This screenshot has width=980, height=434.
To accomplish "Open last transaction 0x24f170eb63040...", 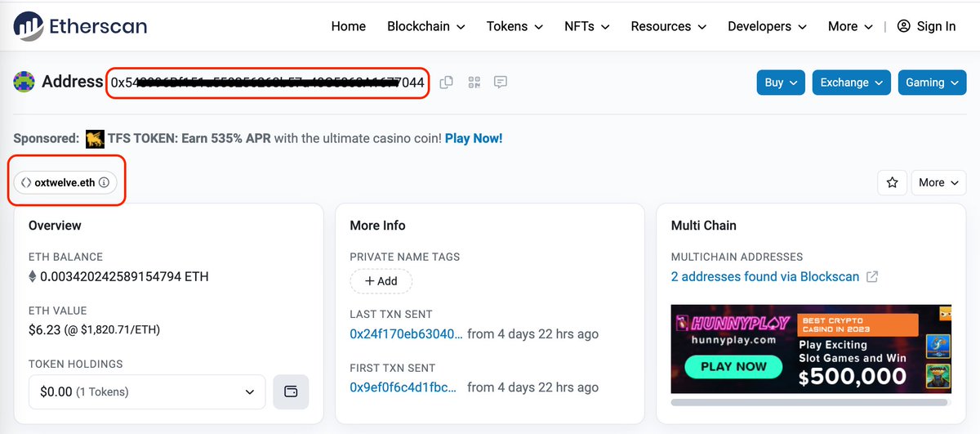I will (406, 333).
